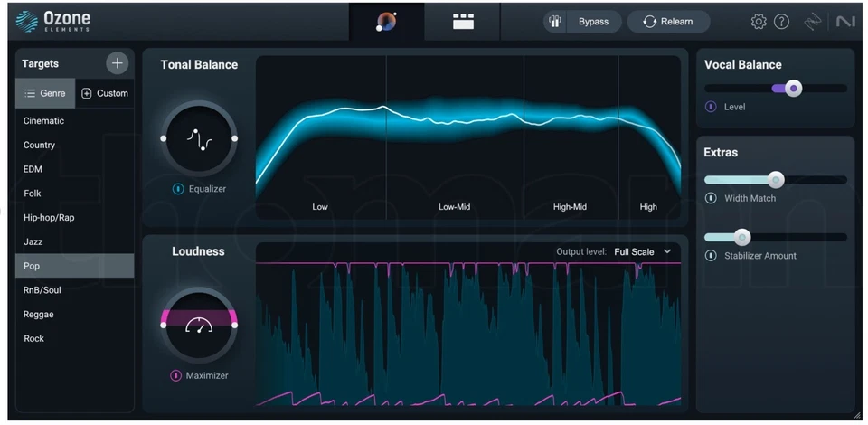Open the help question mark icon
Viewport: 868px width, 425px height.
[781, 22]
